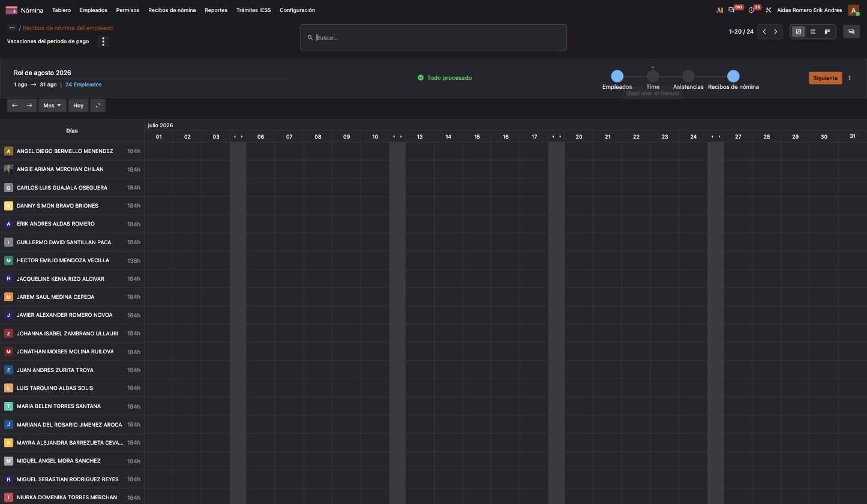Screen dimensions: 867x504
Task: Go to the next page of records
Action: tap(776, 32)
